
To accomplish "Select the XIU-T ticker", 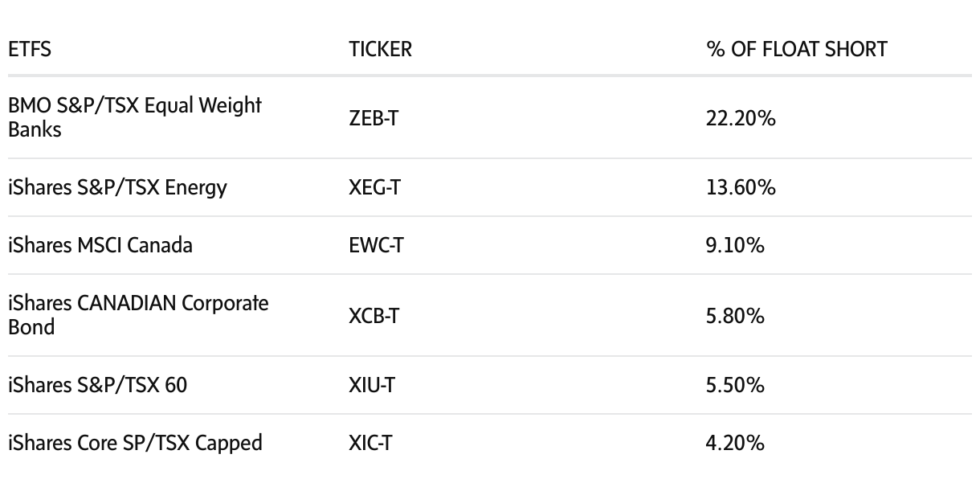I will (x=372, y=385).
